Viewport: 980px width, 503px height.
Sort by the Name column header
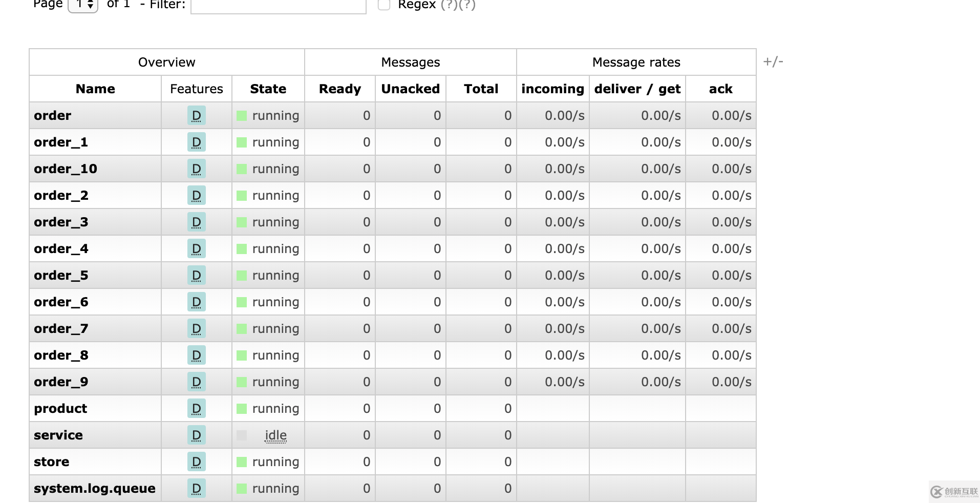coord(95,89)
